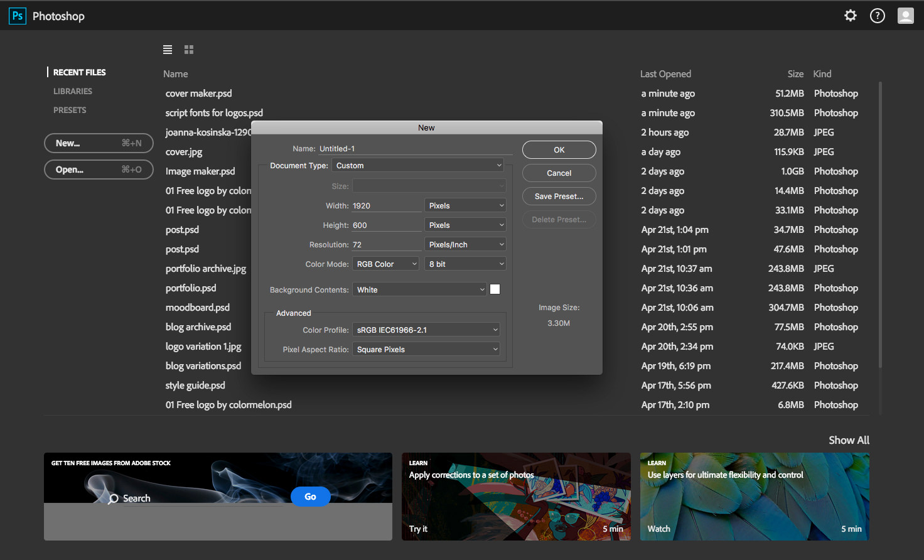Image resolution: width=924 pixels, height=560 pixels.
Task: Open the disabled Size preset dropdown
Action: click(x=429, y=186)
